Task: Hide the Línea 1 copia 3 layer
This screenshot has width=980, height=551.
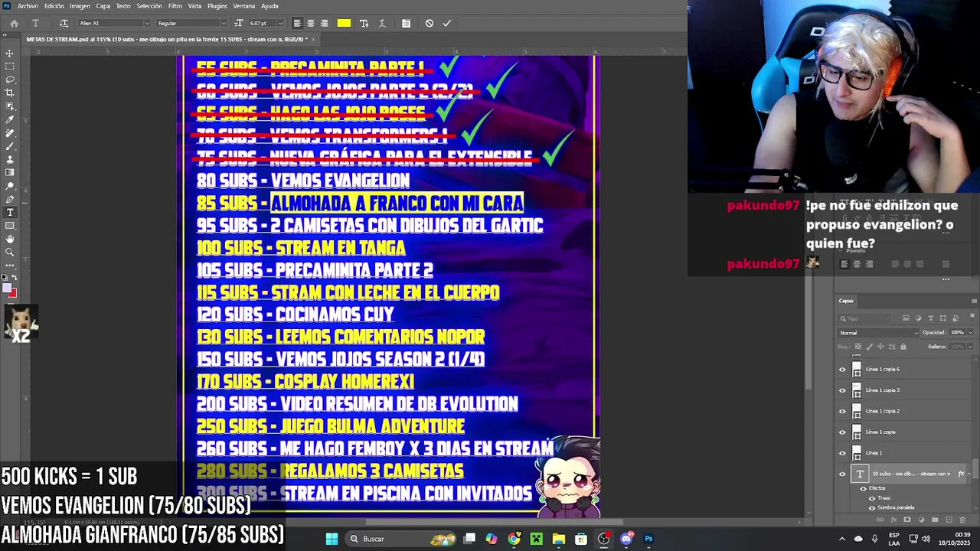Action: [x=842, y=390]
